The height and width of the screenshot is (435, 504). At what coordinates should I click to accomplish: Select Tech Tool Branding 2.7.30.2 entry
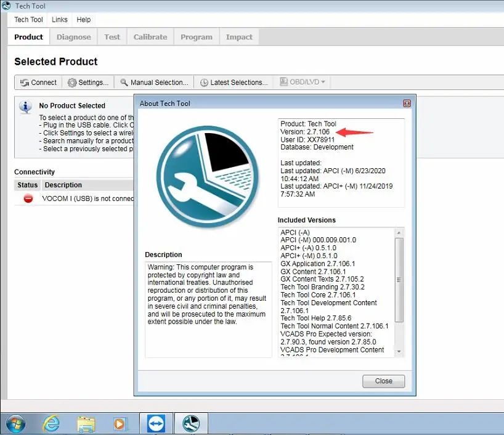322,287
